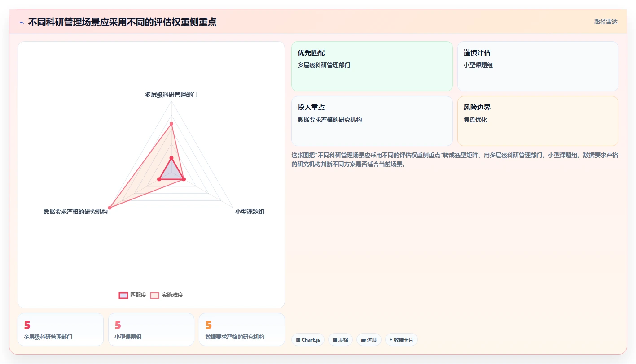Click the 匹配度 legend color box
Viewport: 636px width, 364px height.
coord(123,295)
